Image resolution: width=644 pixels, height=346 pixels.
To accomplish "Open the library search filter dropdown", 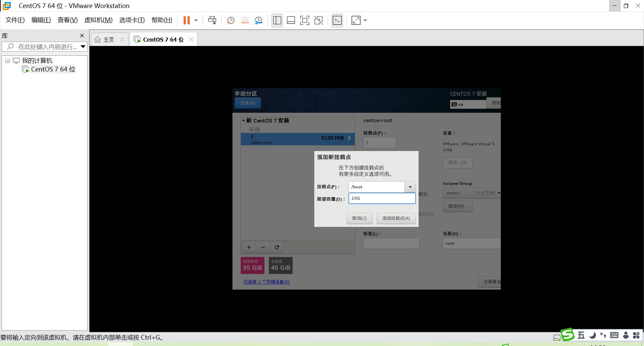I will pyautogui.click(x=83, y=47).
